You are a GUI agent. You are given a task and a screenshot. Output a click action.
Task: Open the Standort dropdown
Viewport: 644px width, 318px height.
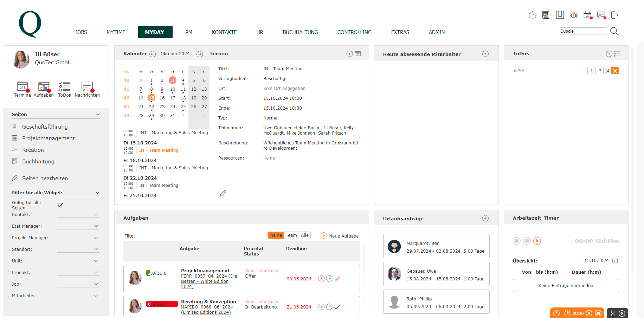96,249
